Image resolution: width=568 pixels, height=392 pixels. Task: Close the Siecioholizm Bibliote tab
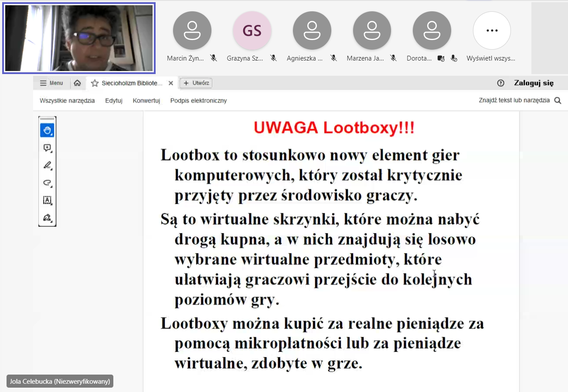[171, 83]
